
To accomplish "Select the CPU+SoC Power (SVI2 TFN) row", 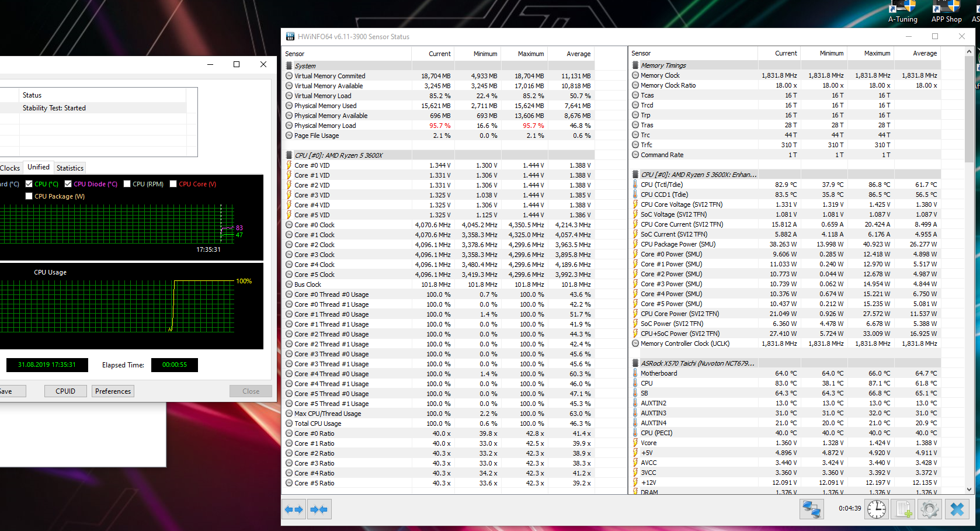I will coord(786,334).
